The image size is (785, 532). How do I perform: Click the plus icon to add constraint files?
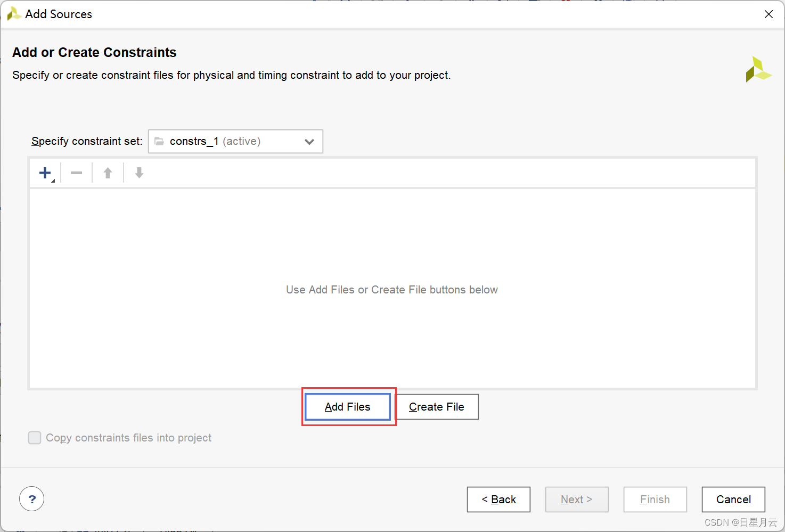(x=45, y=173)
